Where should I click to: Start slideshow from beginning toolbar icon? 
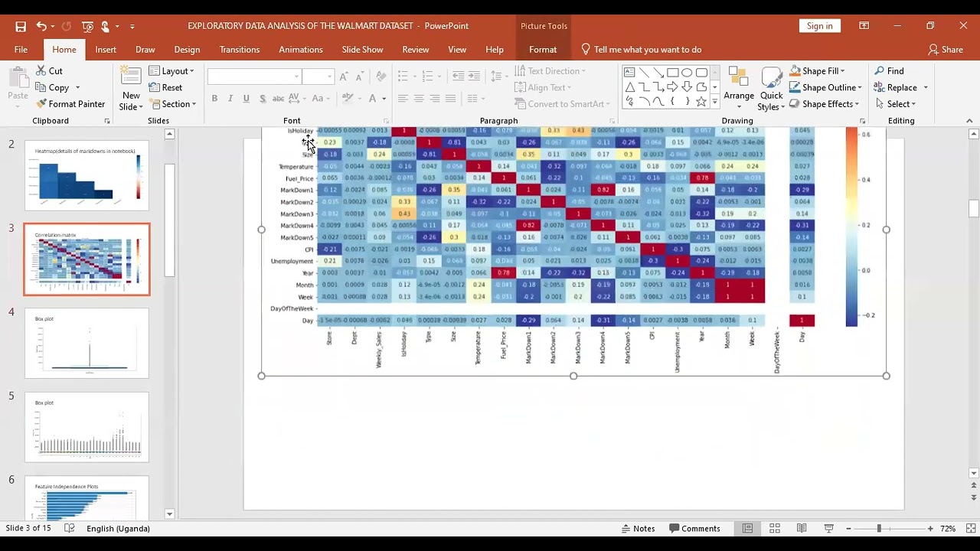(x=87, y=26)
